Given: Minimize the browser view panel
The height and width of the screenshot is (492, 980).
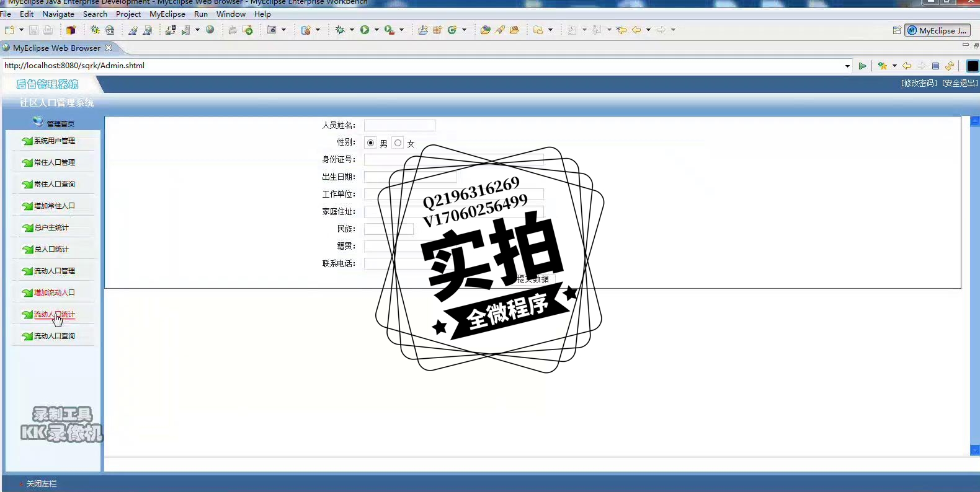Looking at the screenshot, I should 965,45.
